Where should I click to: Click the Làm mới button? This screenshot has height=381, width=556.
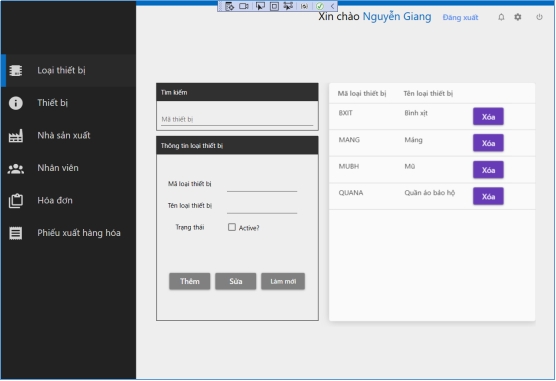point(283,281)
